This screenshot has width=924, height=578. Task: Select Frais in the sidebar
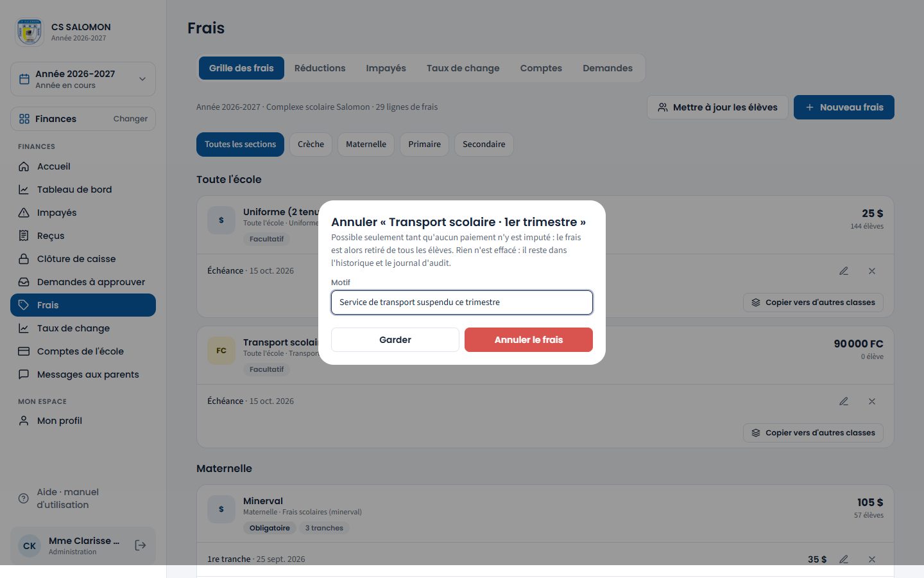click(x=83, y=305)
